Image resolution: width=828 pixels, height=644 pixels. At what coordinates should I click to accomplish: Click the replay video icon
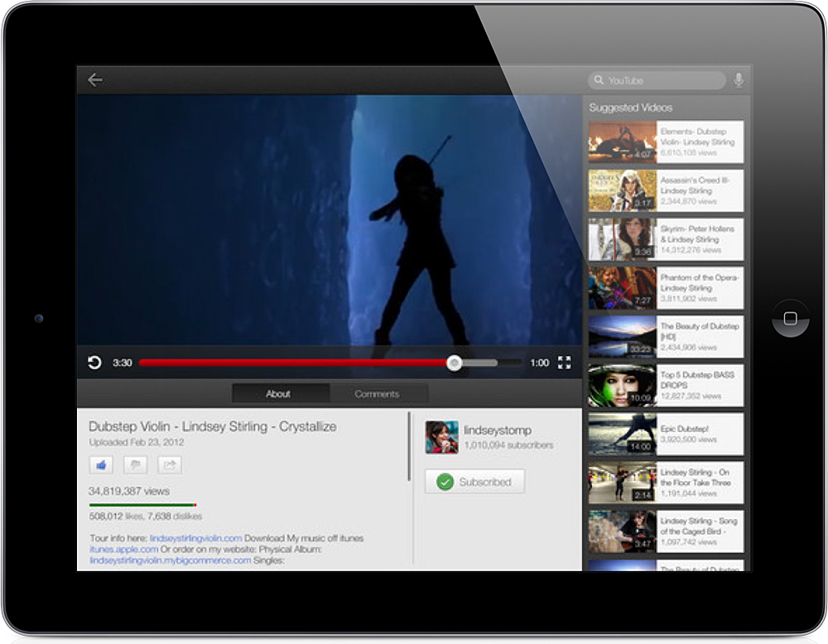click(x=94, y=363)
